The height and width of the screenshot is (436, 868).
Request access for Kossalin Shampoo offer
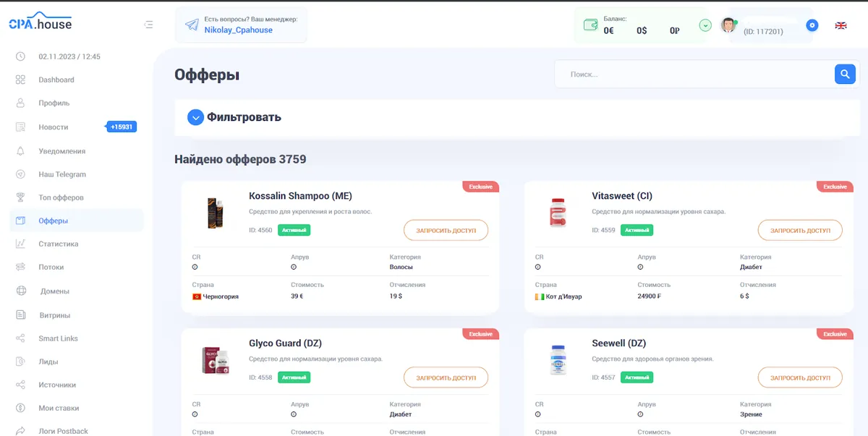(446, 229)
